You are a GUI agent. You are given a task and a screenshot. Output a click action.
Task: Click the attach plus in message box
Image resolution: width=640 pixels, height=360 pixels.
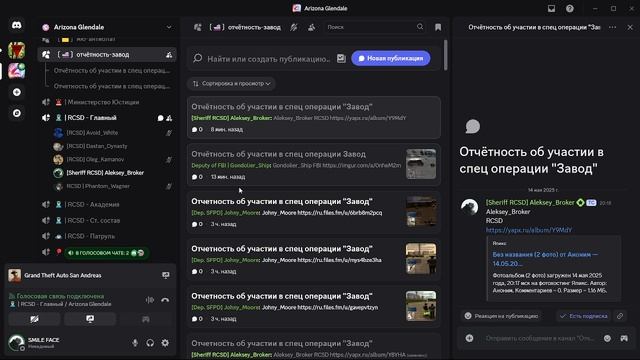(x=469, y=338)
